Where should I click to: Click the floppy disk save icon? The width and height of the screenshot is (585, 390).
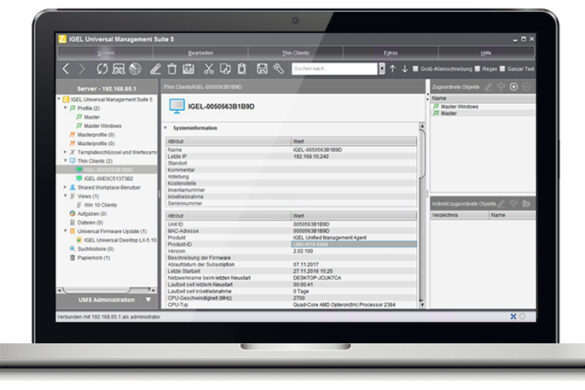pyautogui.click(x=262, y=69)
